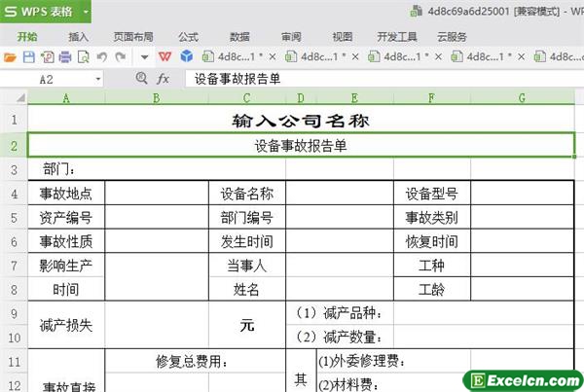Open the 插入 tab
The width and height of the screenshot is (584, 392).
78,37
